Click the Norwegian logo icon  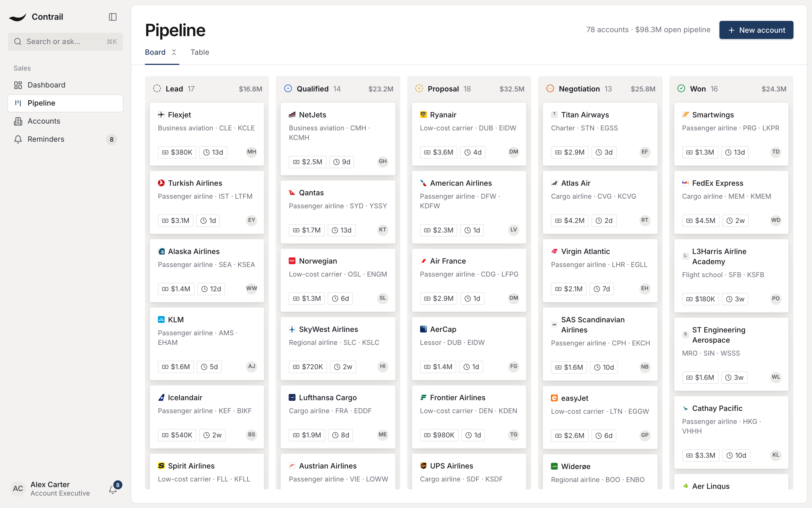[292, 261]
